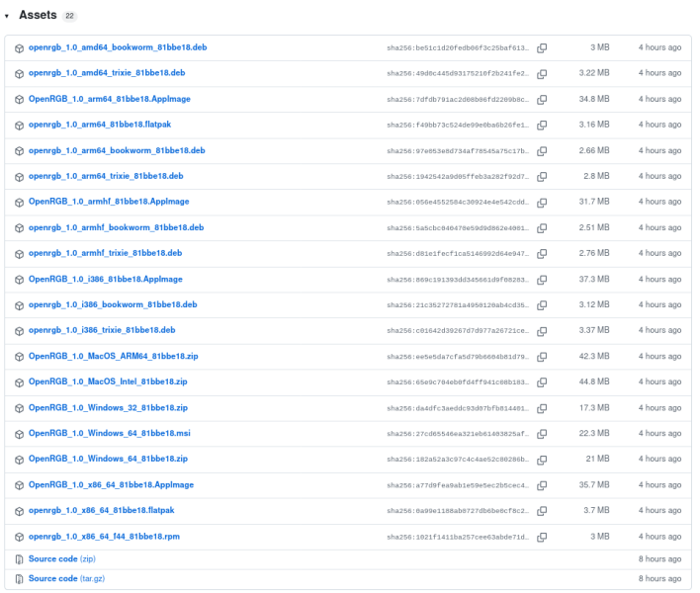Download OpenRGB_1.0_Windows_32_81bbe18.zip
Viewport: 700px width, 593px height.
click(x=108, y=407)
